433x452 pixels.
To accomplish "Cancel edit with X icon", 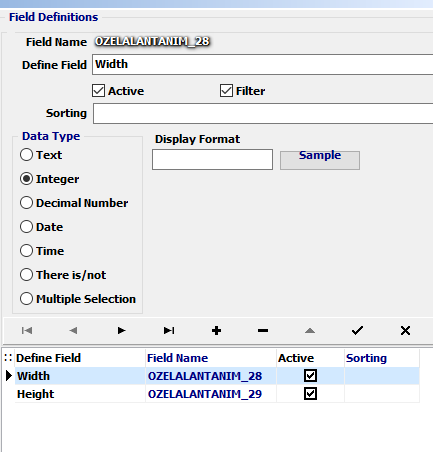I will point(405,330).
